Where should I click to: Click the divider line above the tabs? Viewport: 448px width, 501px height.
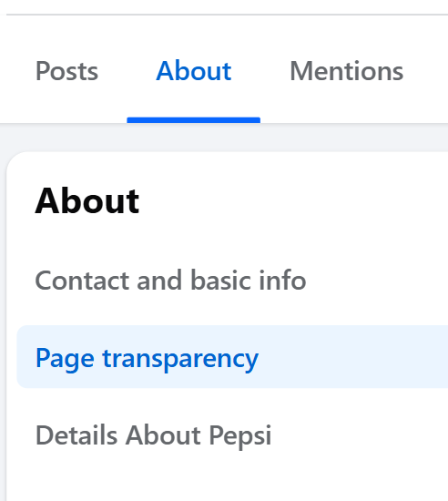tap(227, 15)
